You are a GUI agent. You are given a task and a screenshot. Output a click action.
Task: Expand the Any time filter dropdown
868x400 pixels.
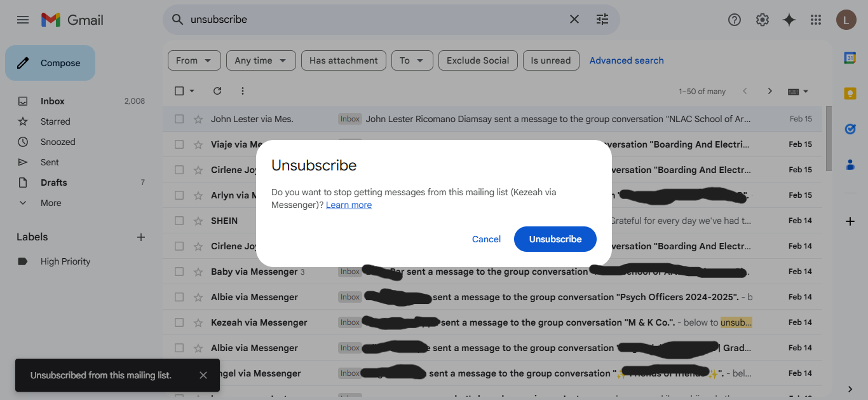(x=261, y=60)
